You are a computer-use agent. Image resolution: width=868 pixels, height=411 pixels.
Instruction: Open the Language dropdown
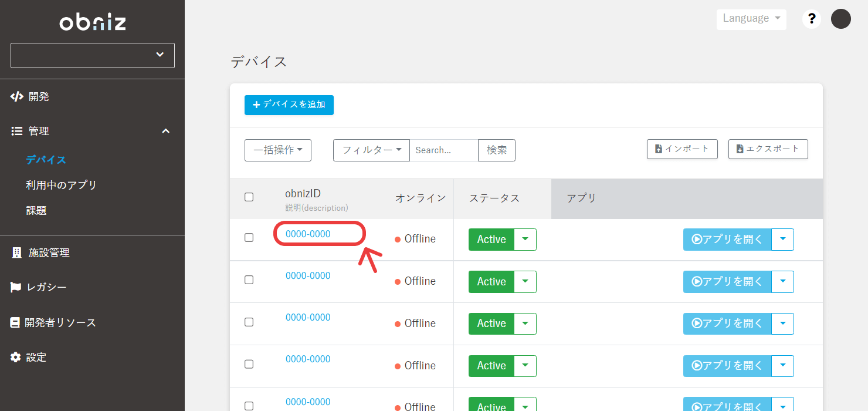[751, 19]
